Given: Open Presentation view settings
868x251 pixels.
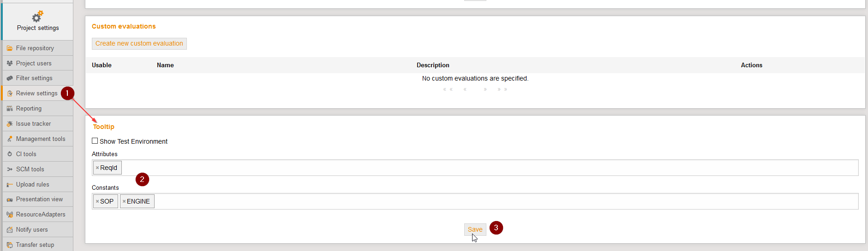Looking at the screenshot, I should [37, 199].
